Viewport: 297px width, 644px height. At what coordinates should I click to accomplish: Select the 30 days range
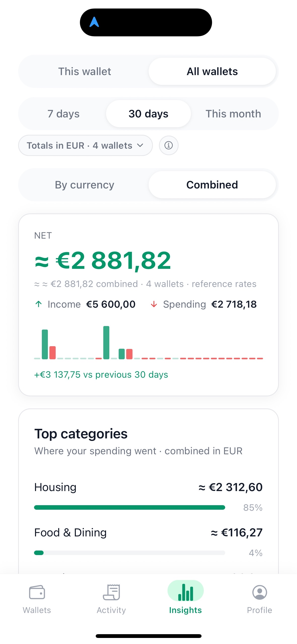(148, 114)
